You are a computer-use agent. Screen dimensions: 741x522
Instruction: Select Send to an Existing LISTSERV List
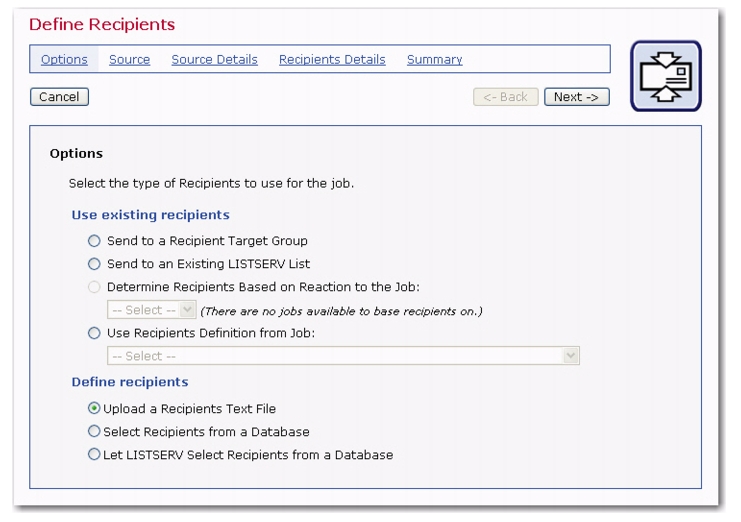pyautogui.click(x=95, y=264)
